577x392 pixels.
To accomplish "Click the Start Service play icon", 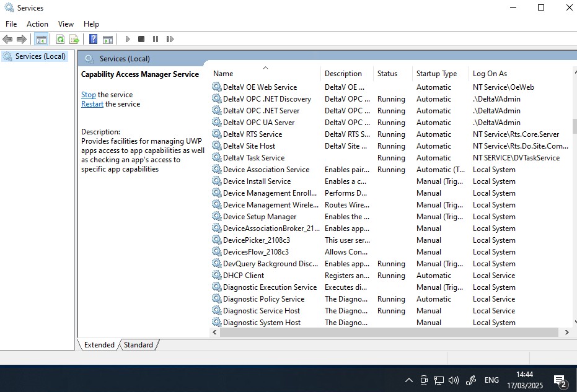I will 128,38.
